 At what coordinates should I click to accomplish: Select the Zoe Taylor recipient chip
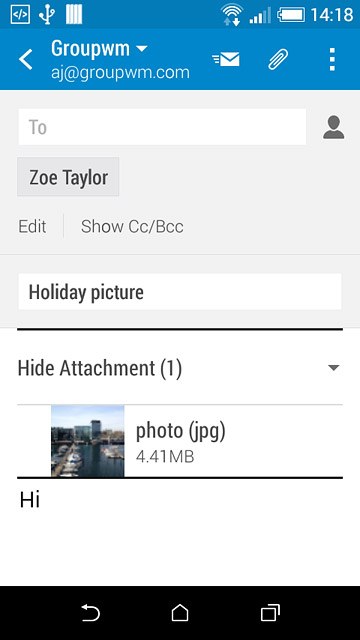(68, 177)
